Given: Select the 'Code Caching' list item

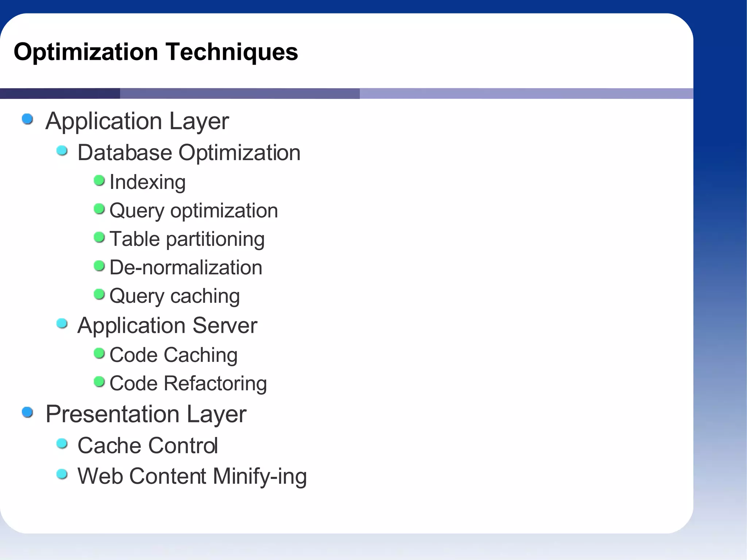Looking at the screenshot, I should point(174,355).
